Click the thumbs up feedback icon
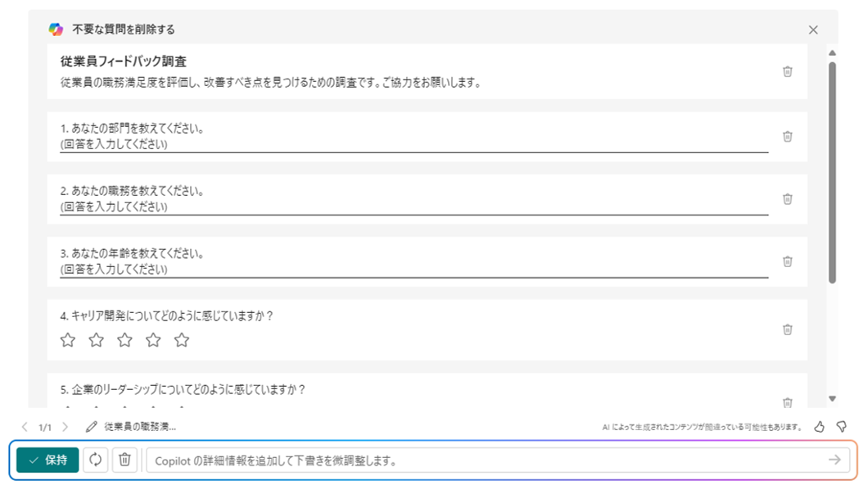 click(x=820, y=426)
